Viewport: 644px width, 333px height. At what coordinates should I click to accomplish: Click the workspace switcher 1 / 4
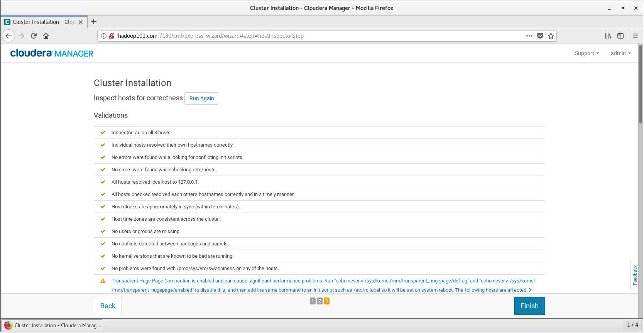pyautogui.click(x=633, y=325)
